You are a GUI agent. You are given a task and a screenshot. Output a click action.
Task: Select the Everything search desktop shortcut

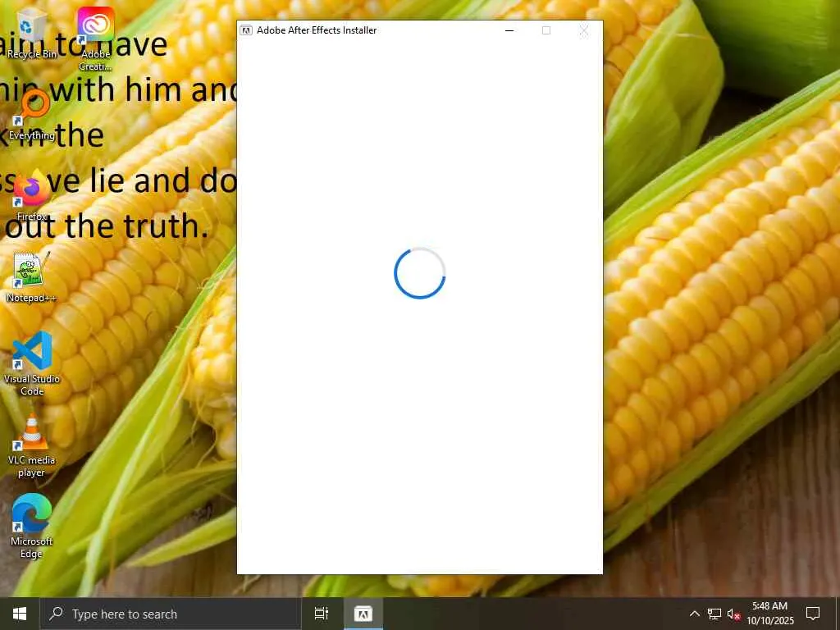pyautogui.click(x=32, y=115)
